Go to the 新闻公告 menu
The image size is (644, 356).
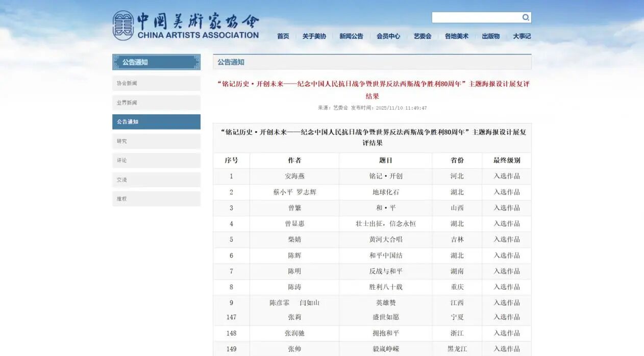[x=351, y=36]
